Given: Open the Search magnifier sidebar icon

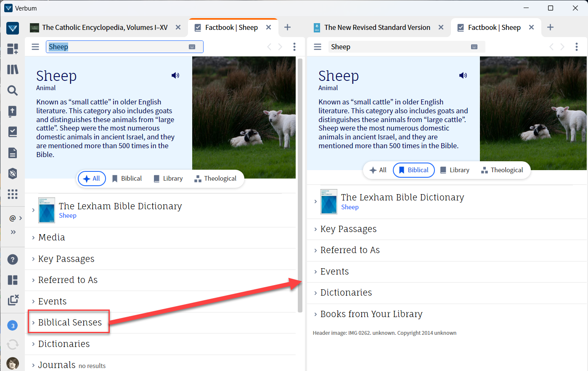Looking at the screenshot, I should tap(13, 90).
